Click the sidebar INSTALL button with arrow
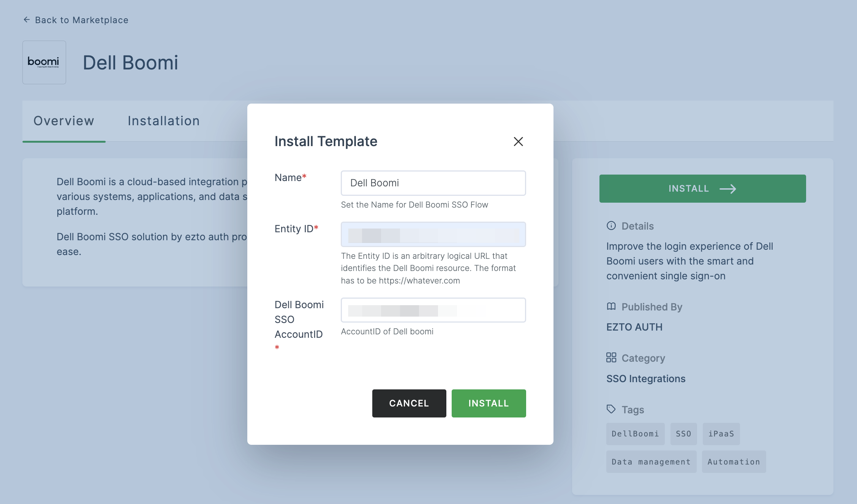 (x=702, y=189)
